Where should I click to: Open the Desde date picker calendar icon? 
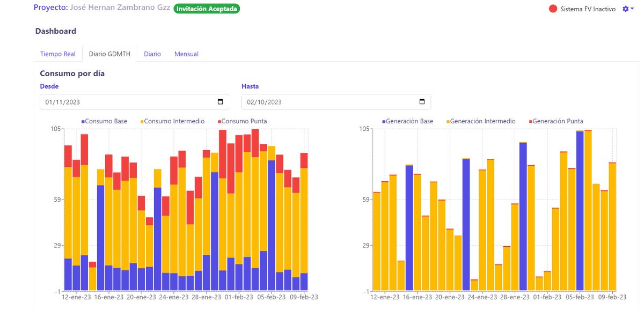click(220, 102)
